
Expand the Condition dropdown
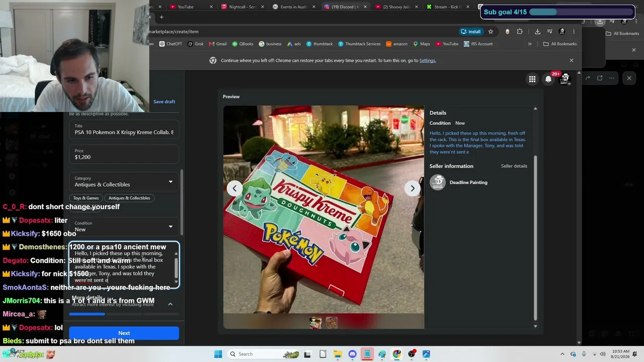pyautogui.click(x=124, y=227)
